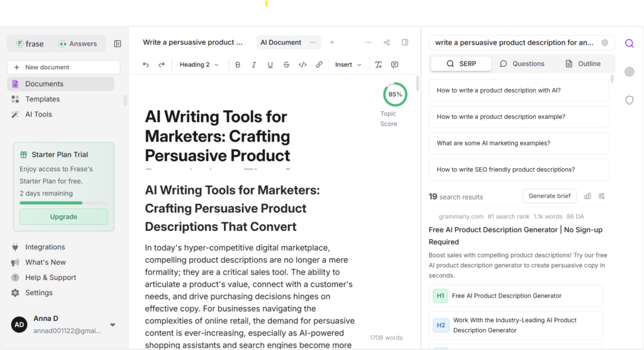Expand the Anna D account menu arrow

[x=113, y=325]
